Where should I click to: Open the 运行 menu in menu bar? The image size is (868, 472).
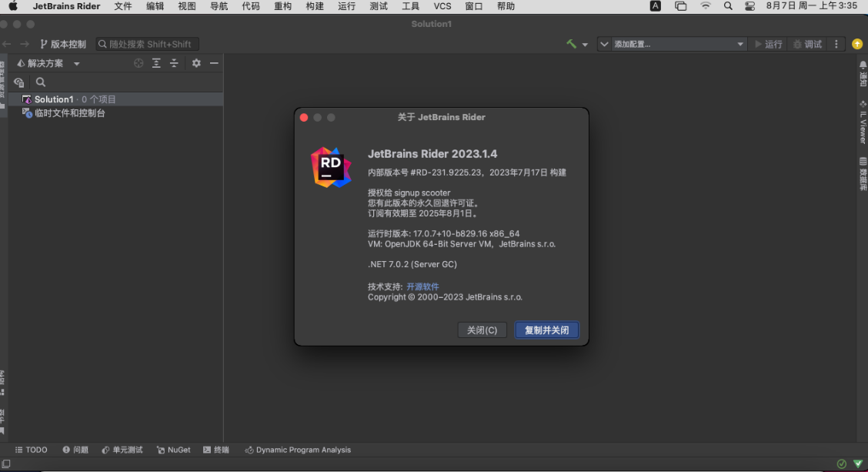[347, 6]
